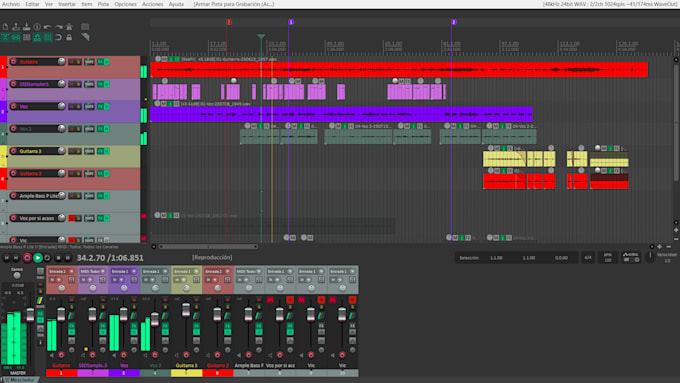Arm record on Voz track panel

[13, 106]
